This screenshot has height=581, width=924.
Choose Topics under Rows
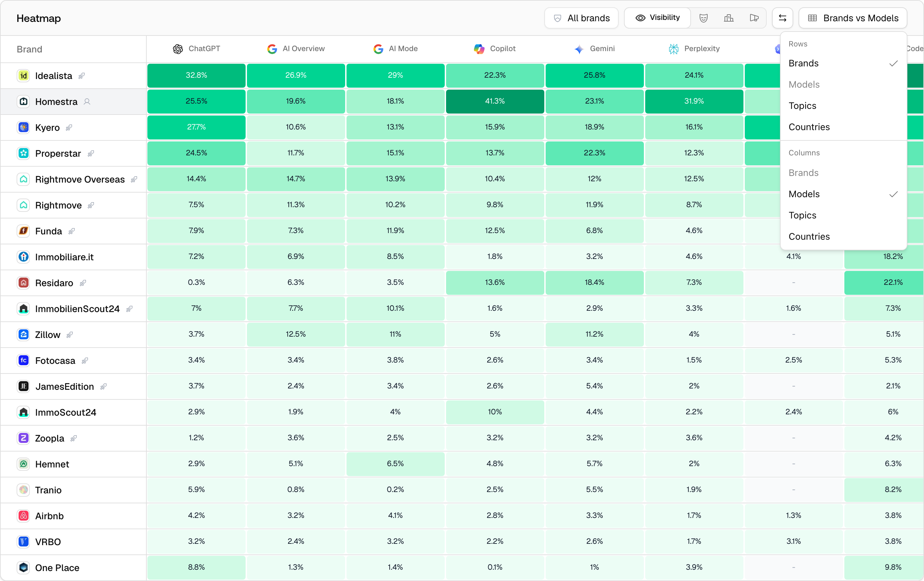[843, 106]
